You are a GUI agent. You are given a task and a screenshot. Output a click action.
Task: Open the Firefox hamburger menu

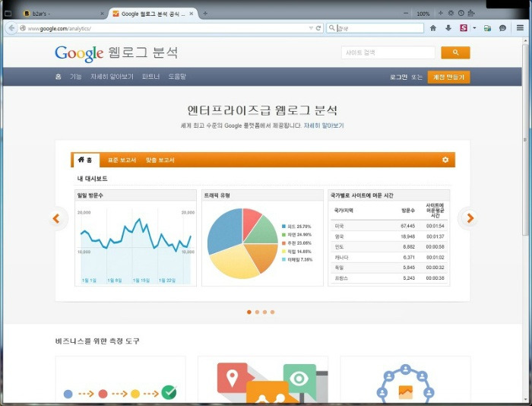(520, 28)
